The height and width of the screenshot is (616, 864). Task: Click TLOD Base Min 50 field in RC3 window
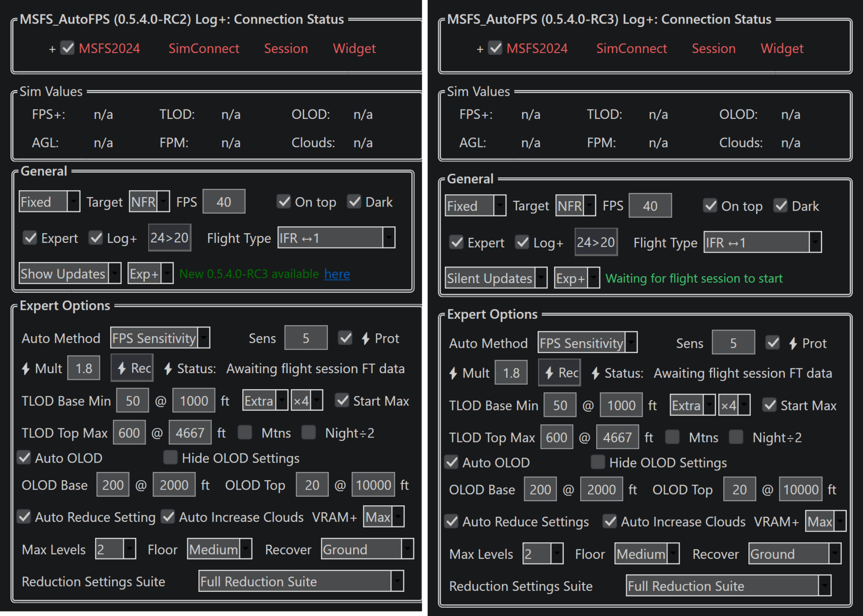click(560, 405)
